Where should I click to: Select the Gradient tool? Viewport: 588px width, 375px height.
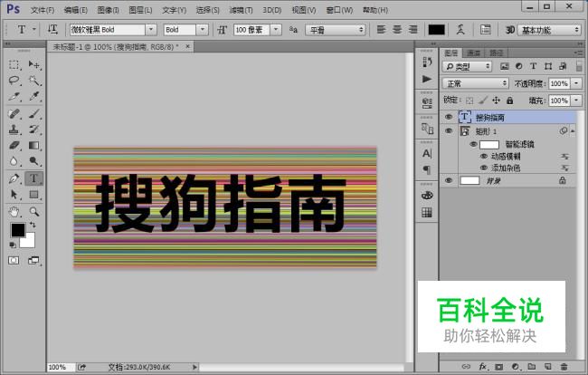(x=34, y=145)
